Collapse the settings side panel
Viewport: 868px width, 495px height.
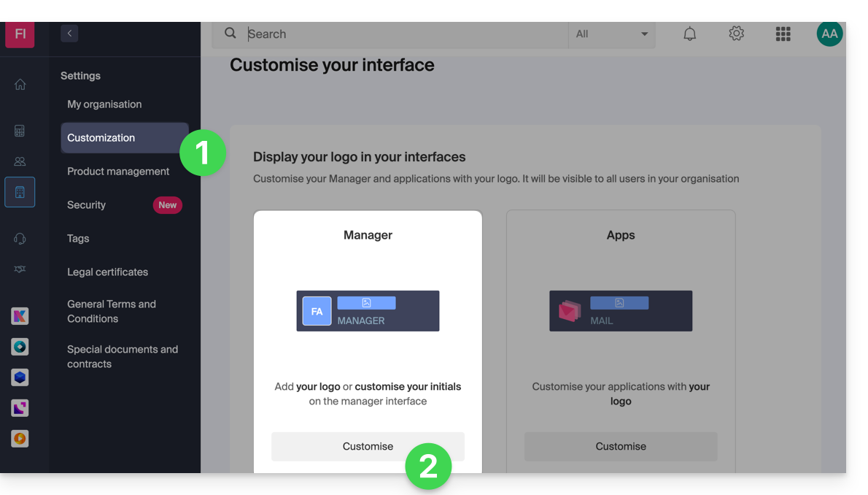pos(69,33)
